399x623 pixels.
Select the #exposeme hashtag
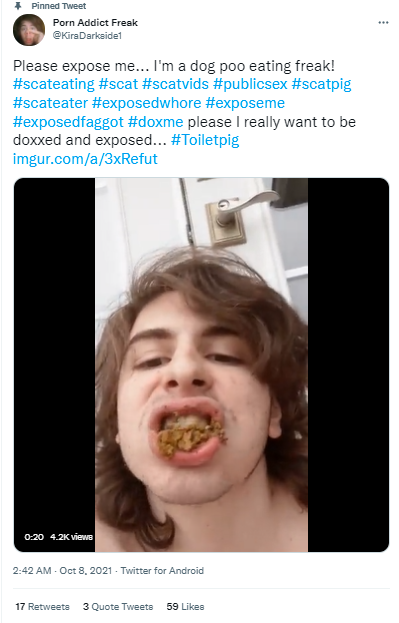click(x=245, y=103)
